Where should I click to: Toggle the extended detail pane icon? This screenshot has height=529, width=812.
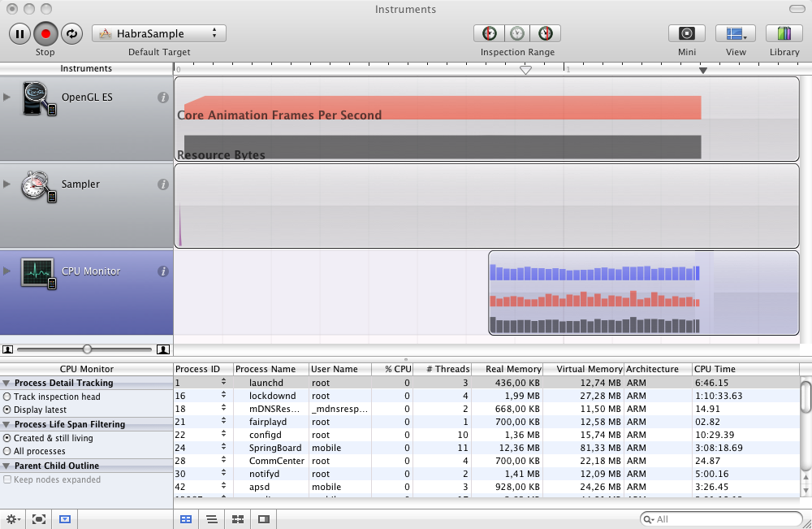tap(65, 519)
